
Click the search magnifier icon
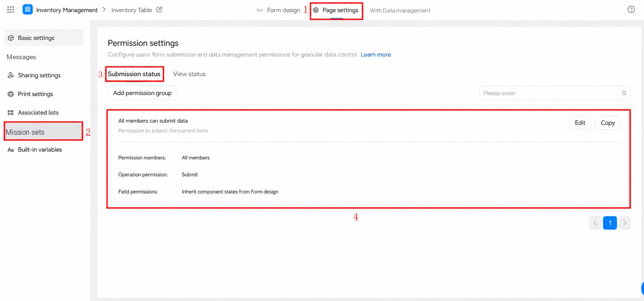point(624,93)
